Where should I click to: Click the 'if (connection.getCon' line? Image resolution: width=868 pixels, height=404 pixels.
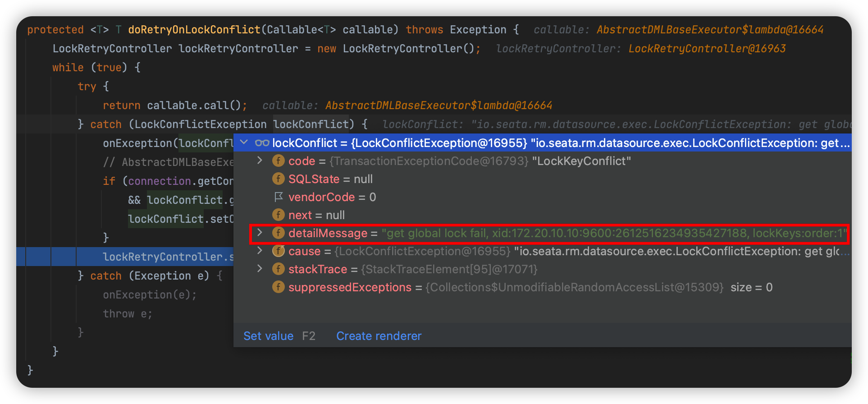tap(168, 181)
